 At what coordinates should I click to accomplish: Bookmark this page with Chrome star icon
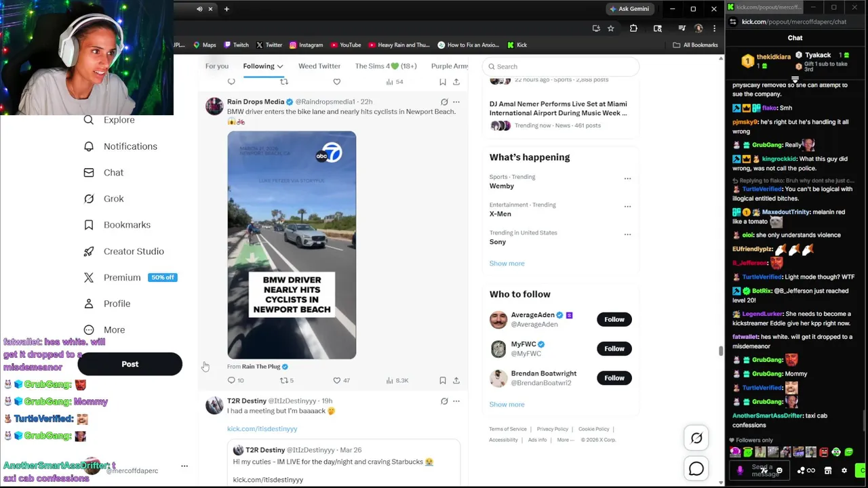coord(611,28)
